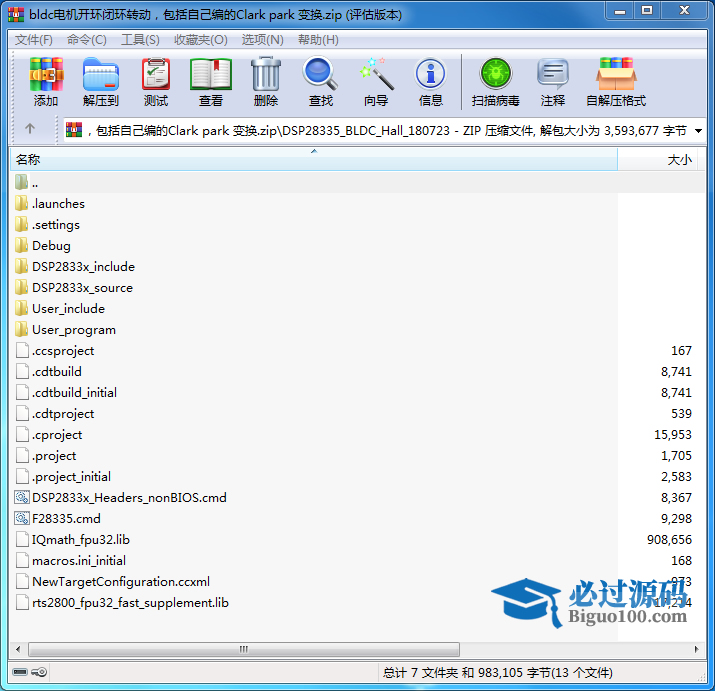Screen dimensions: 715x691
Task: Open the 收藏夹(O) menu
Action: (x=201, y=40)
